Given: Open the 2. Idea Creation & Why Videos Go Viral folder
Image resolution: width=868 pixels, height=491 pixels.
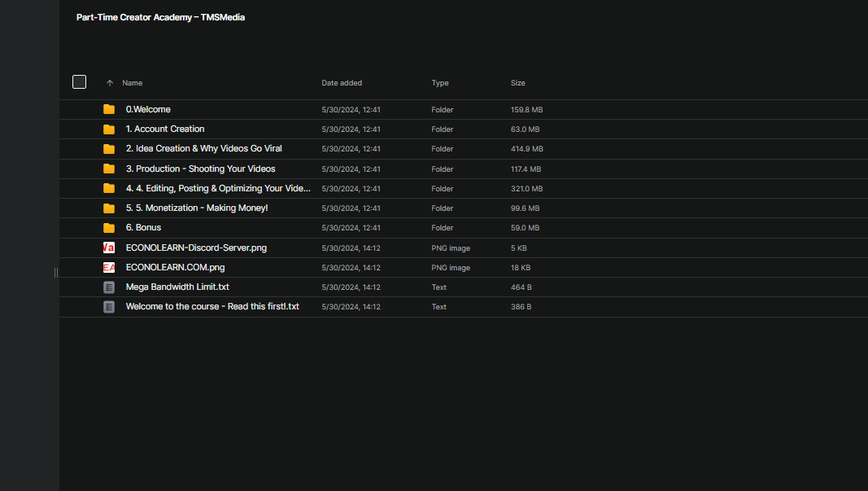Looking at the screenshot, I should 204,149.
